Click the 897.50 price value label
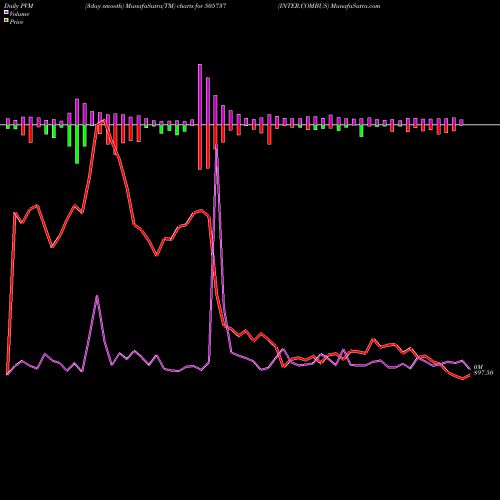Screen dimensions: 500x500 click(483, 373)
